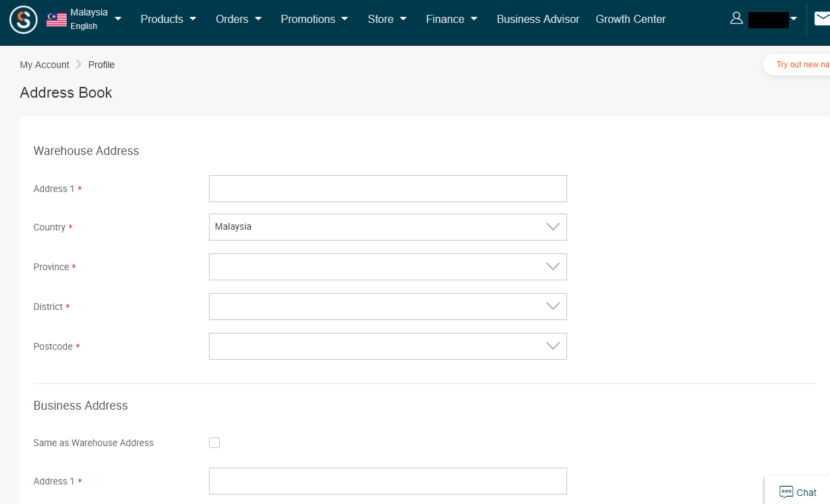Open the mail messages icon
This screenshot has width=830, height=504.
822,18
